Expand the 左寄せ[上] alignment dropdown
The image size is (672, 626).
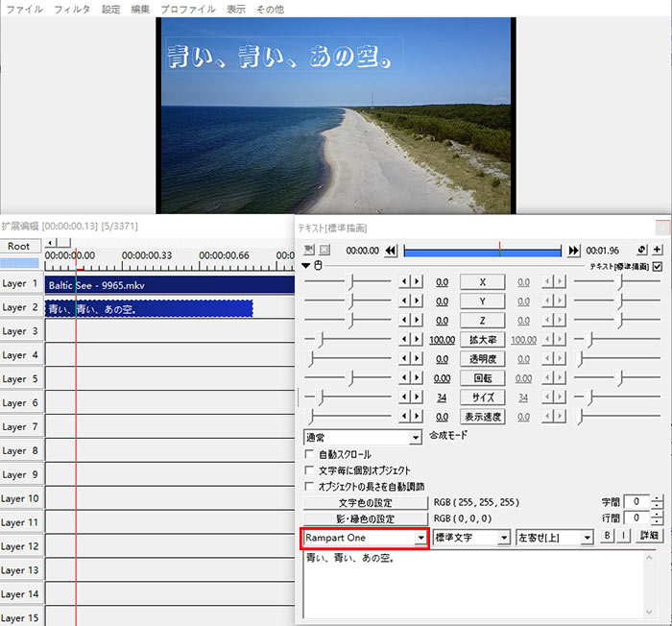coord(587,538)
